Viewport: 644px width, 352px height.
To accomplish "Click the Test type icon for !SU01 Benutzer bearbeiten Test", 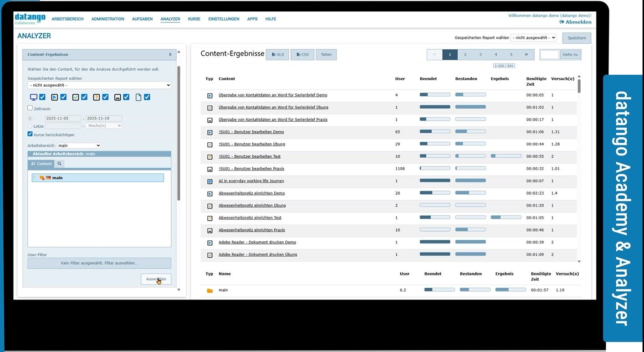I will coord(210,157).
